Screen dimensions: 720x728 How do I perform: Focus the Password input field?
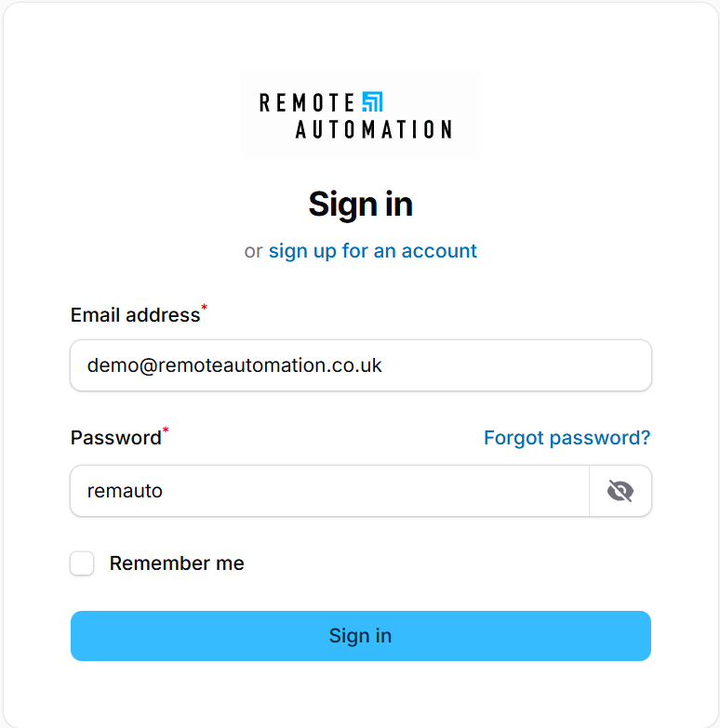(330, 491)
